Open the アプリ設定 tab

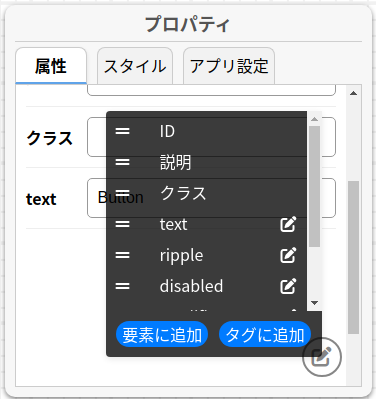point(229,66)
